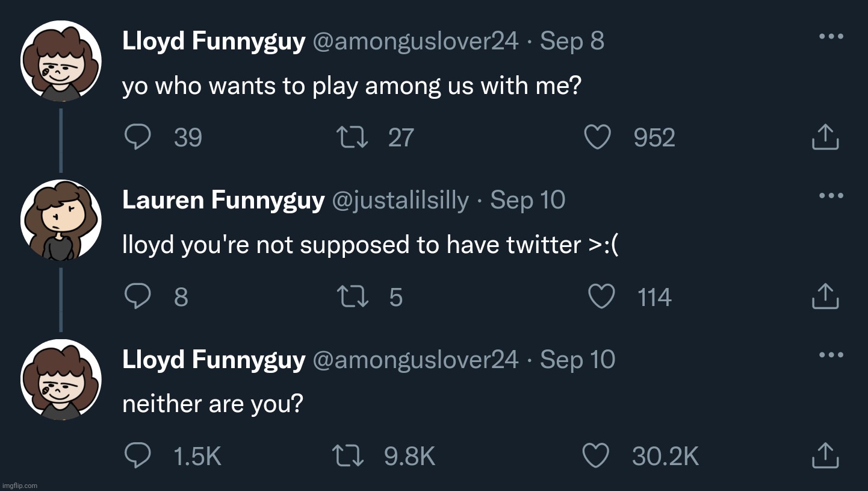Viewport: 868px width, 491px height.
Task: Reply to the 'neither are you?' tweet
Action: tap(137, 455)
